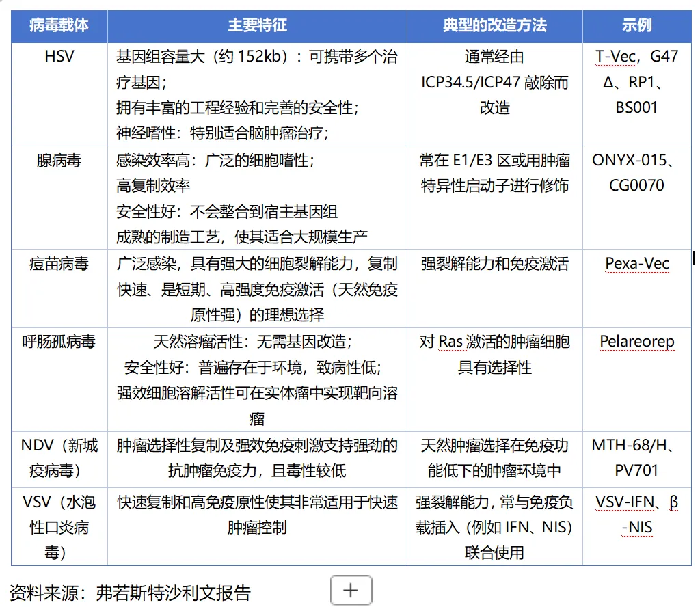
Task: Click the 天然溶瘤活性：无需基因改造 line
Action: [253, 342]
